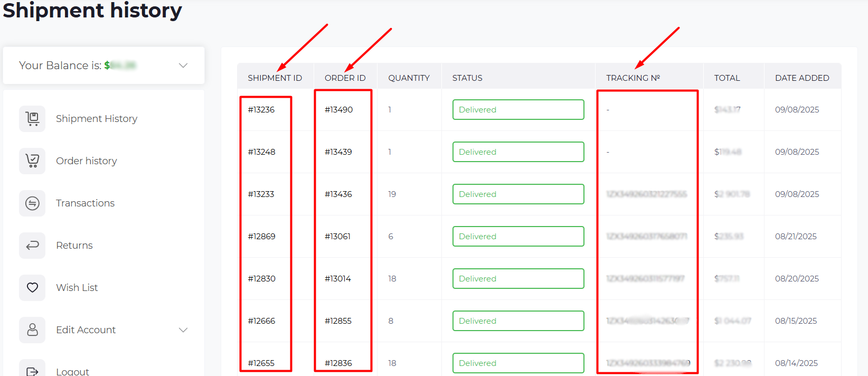Click the Logout menu item
The width and height of the screenshot is (868, 376).
tap(73, 371)
